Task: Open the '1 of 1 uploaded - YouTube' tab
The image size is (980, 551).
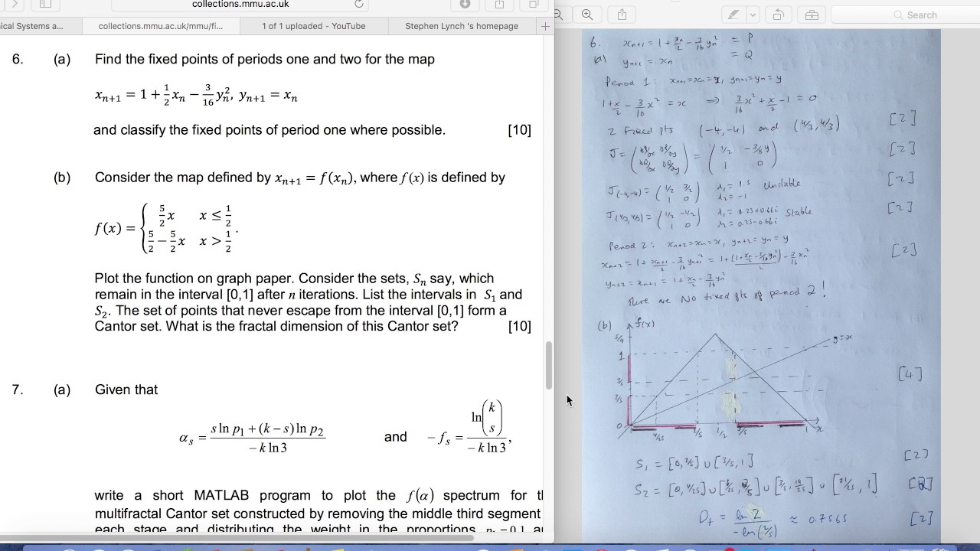Action: (314, 26)
